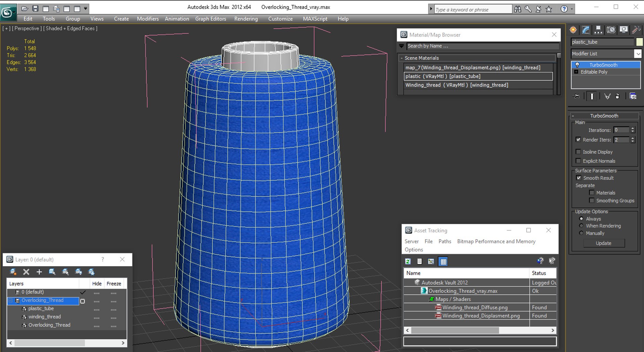Switch Asset Tracking to table view
The width and height of the screenshot is (644, 352).
(443, 261)
